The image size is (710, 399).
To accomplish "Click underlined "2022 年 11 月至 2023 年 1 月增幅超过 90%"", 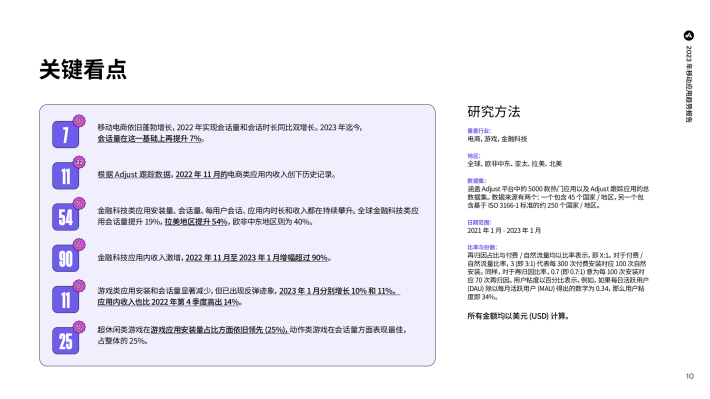I will point(257,258).
